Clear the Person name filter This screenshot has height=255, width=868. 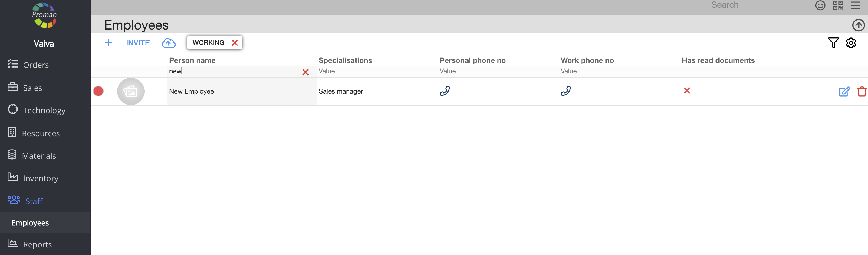click(x=305, y=73)
